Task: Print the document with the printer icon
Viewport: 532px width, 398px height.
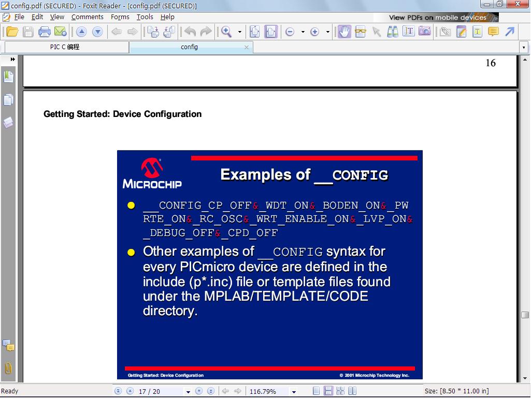Action: (x=45, y=32)
